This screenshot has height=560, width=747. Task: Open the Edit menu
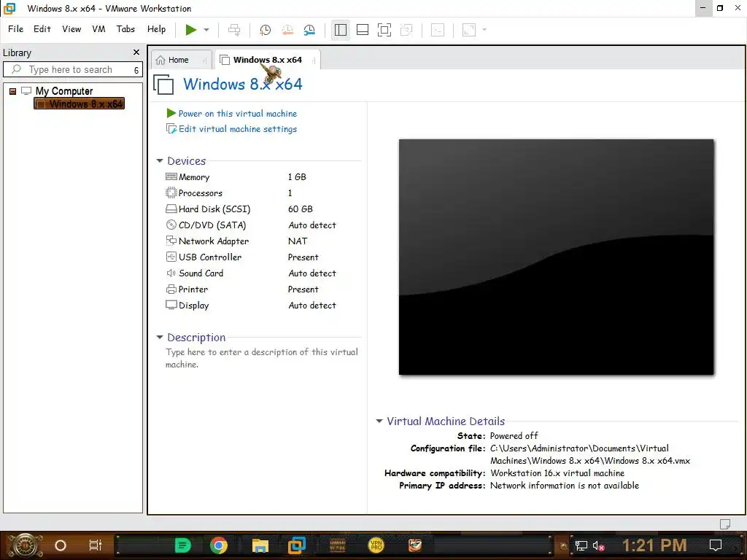click(42, 29)
